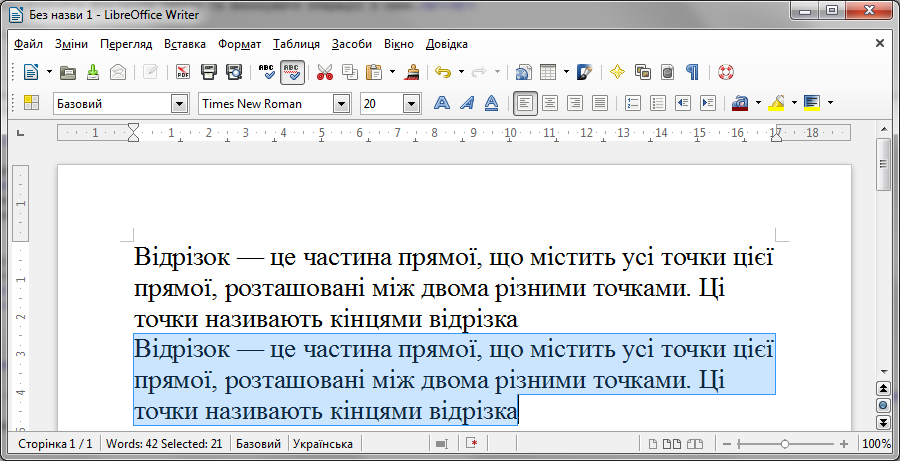Expand the highlighting color dropdown arrow
The image size is (900, 461).
tap(794, 103)
